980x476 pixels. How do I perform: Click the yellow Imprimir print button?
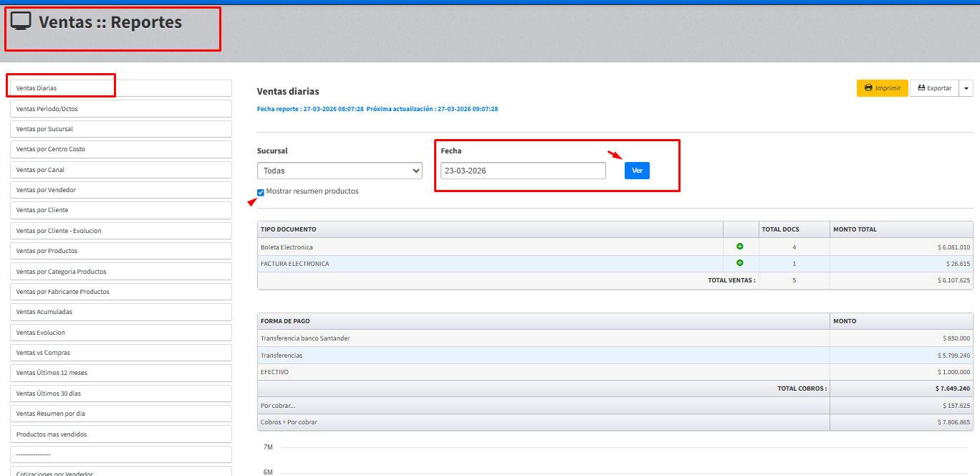pos(882,88)
